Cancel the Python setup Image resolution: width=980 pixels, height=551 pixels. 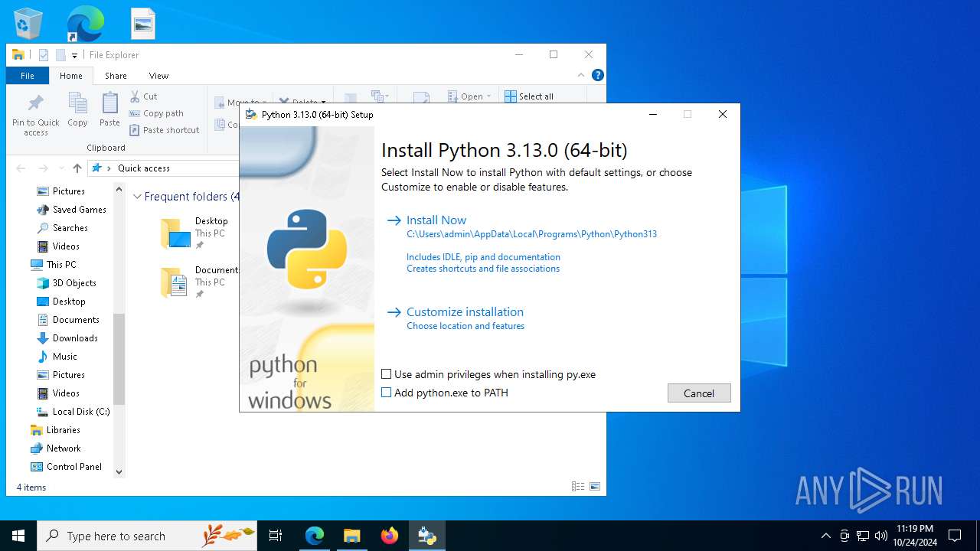(x=699, y=393)
